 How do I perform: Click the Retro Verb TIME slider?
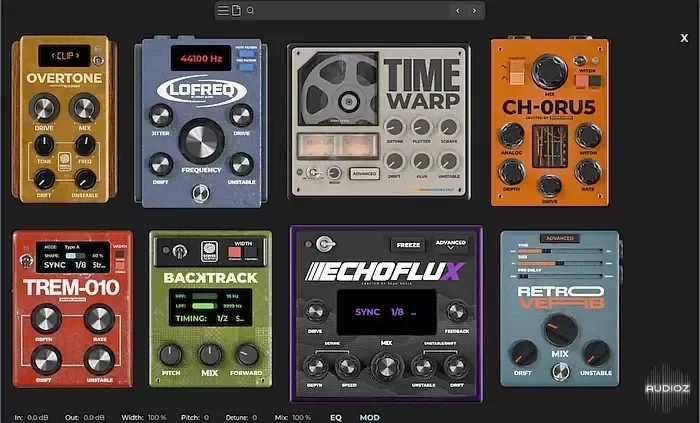[560, 251]
